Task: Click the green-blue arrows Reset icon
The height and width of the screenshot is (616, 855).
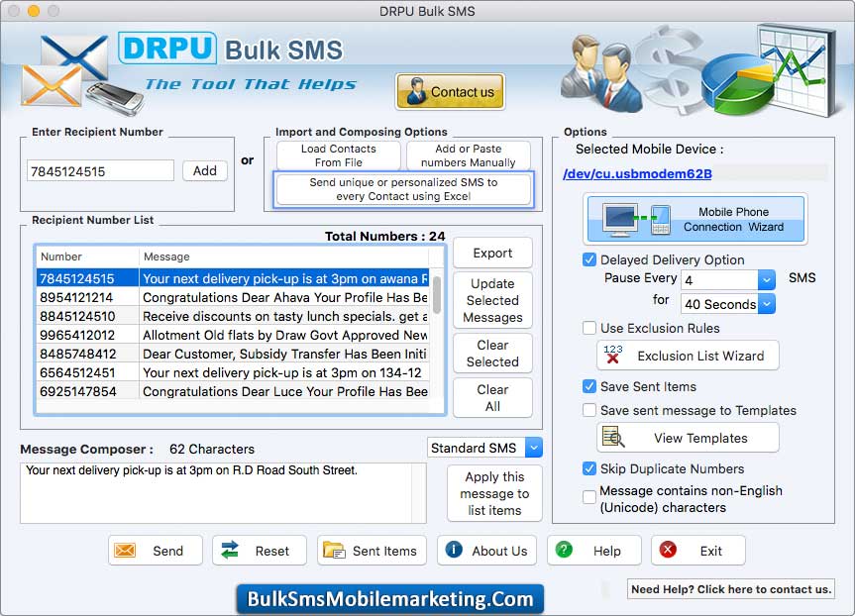Action: pyautogui.click(x=230, y=550)
